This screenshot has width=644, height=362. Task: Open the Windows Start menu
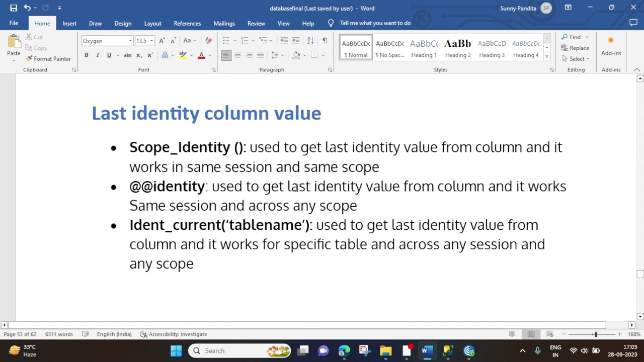[x=176, y=351]
